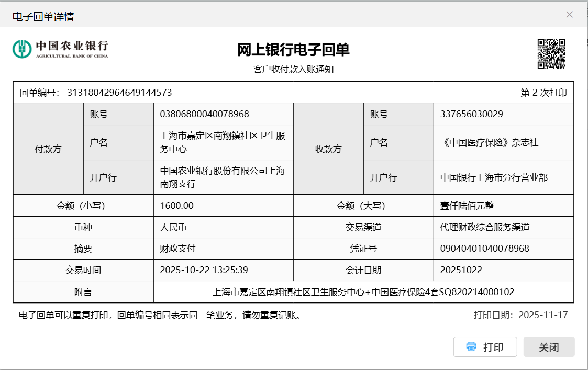Select the amount value 1600.00
The width and height of the screenshot is (588, 370).
coord(176,206)
